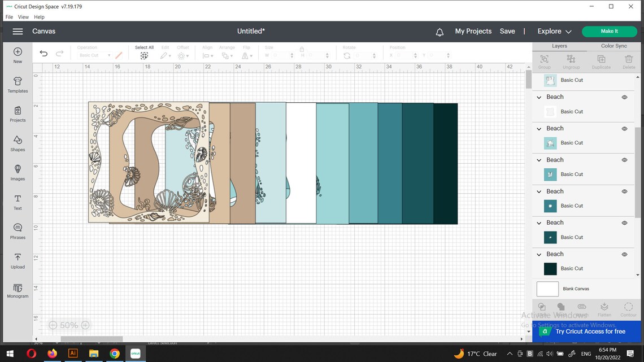
Task: Click the Upload icon
Action: 18,258
